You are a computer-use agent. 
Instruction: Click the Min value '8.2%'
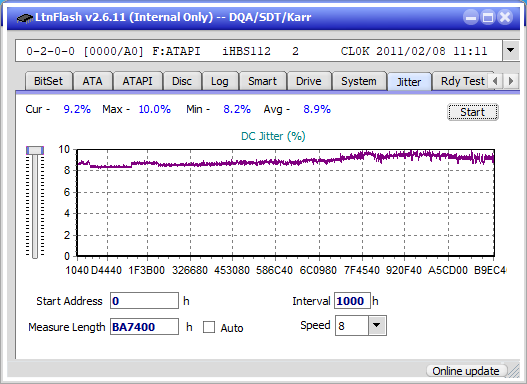point(237,109)
